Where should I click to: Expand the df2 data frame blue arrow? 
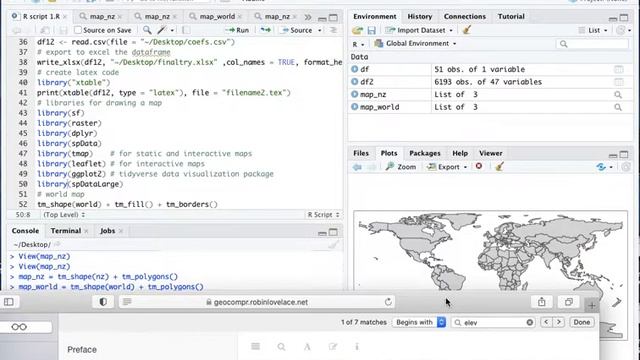(355, 82)
